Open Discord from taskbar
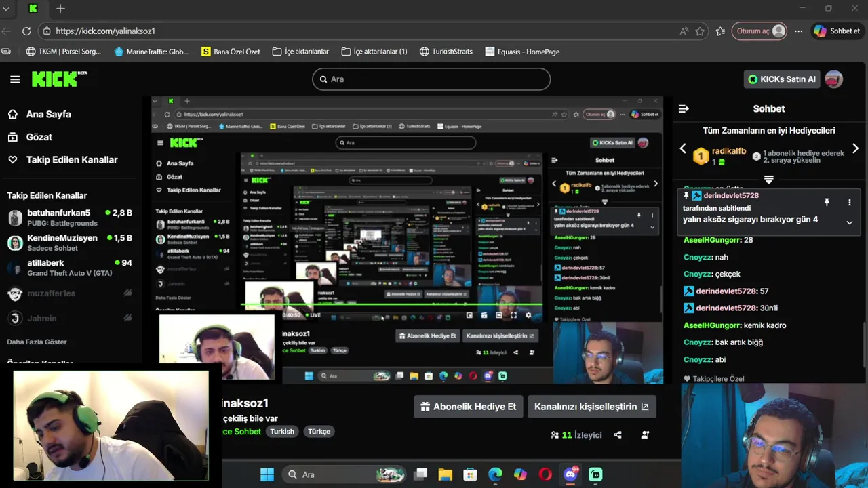 click(570, 474)
